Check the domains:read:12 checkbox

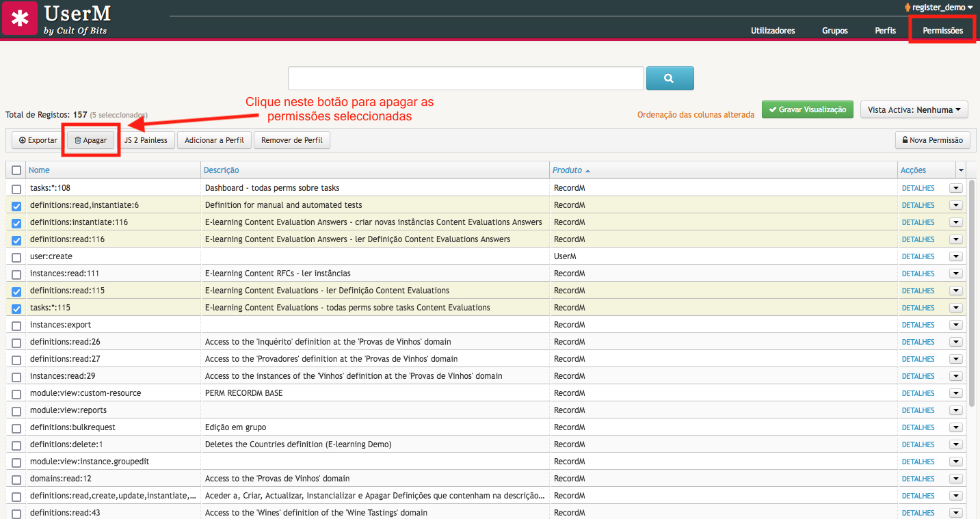click(16, 479)
